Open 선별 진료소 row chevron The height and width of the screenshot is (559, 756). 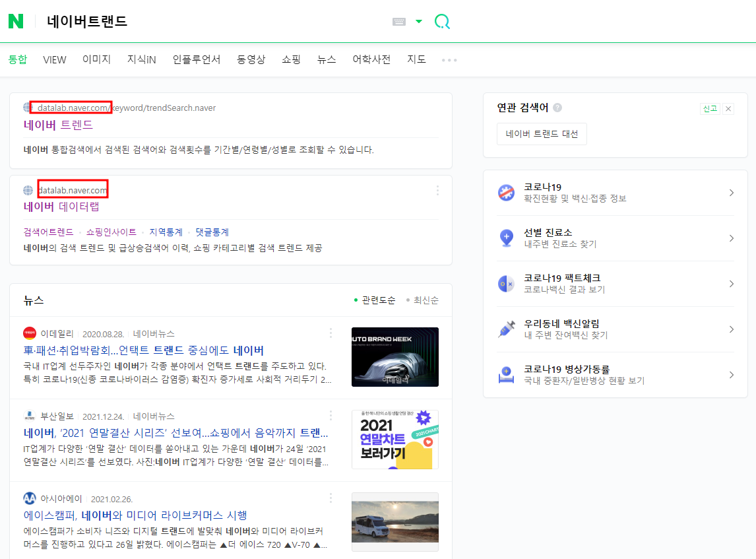[732, 238]
